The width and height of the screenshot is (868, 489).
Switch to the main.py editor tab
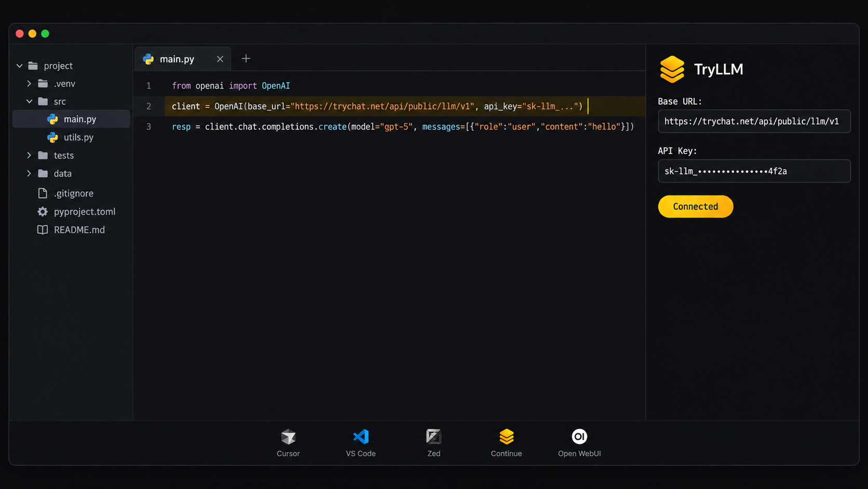pos(183,59)
